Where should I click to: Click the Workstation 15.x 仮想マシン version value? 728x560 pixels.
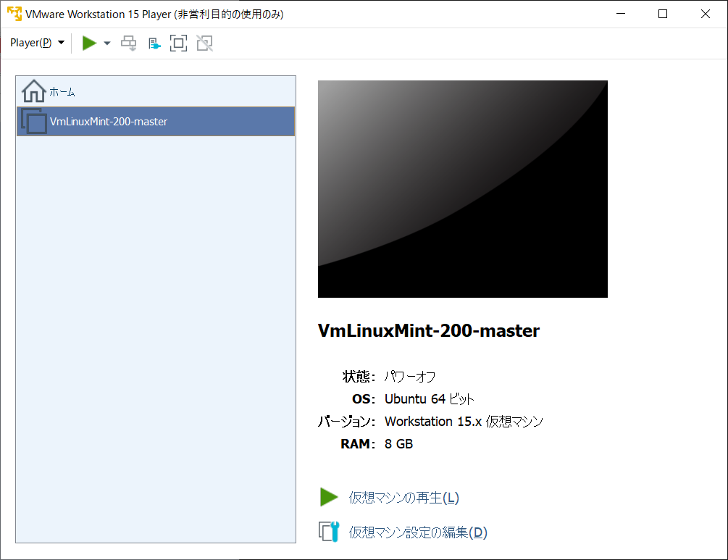click(x=464, y=421)
